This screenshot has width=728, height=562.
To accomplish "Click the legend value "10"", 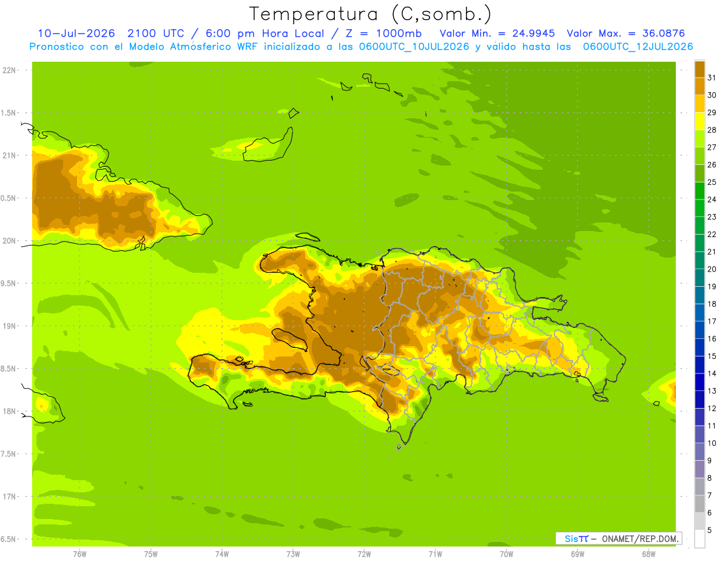I will pos(712,443).
